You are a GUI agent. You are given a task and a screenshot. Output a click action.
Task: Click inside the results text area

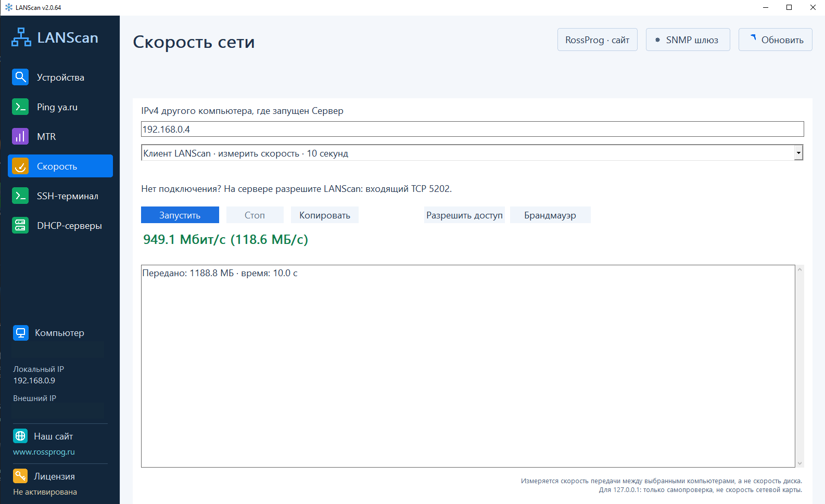(468, 366)
